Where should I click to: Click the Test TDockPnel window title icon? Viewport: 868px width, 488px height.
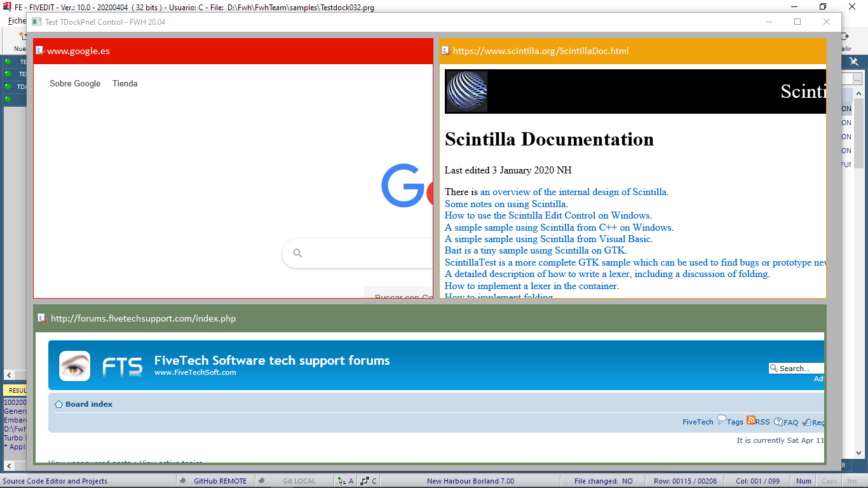pyautogui.click(x=37, y=22)
